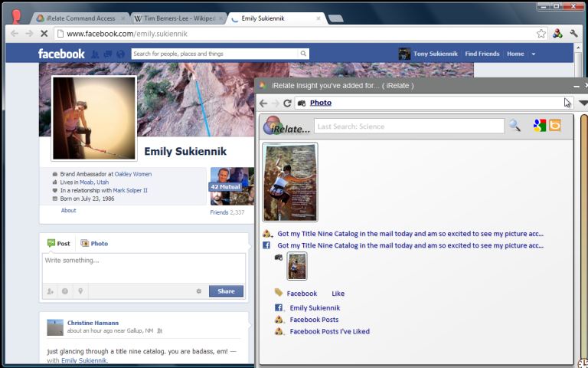Open the 42 Mutual friends thumbnail

pyautogui.click(x=232, y=186)
